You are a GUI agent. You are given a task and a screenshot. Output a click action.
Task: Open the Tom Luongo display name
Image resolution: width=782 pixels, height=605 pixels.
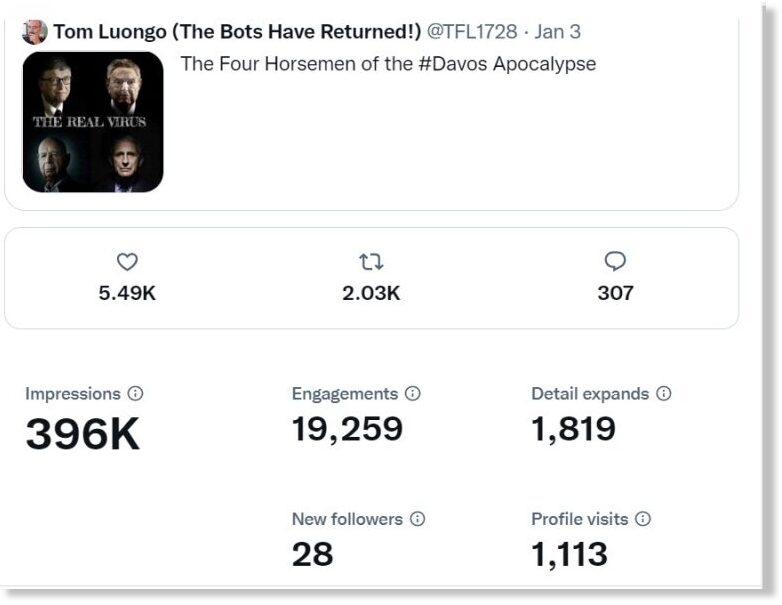237,32
